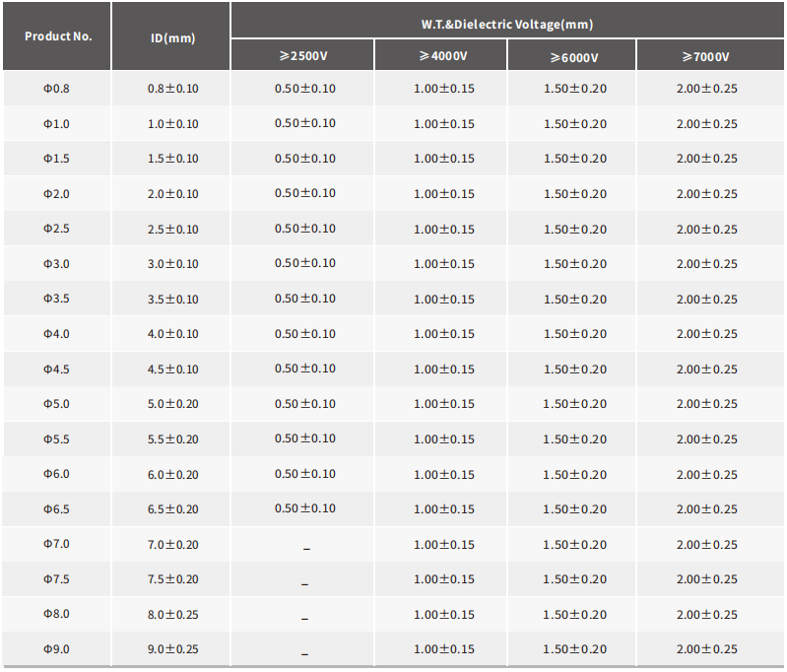Image resolution: width=787 pixels, height=672 pixels.
Task: Click the ≥2500V column header
Action: point(303,56)
